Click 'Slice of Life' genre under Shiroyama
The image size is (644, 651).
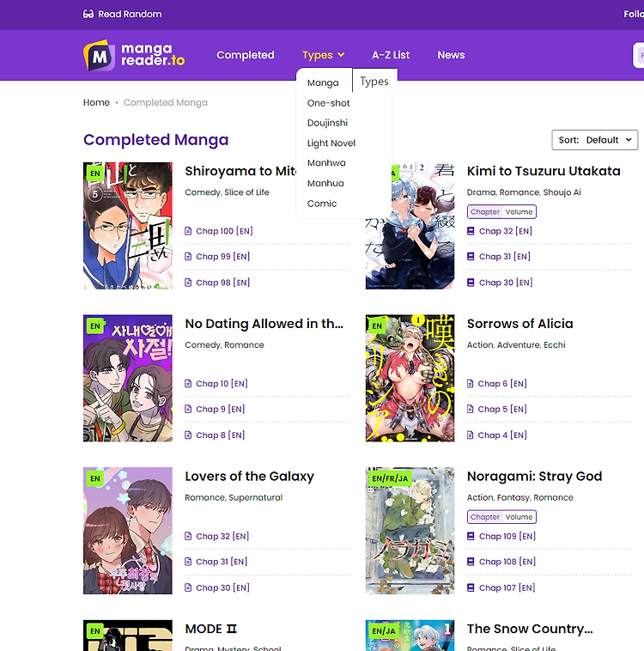click(x=246, y=192)
